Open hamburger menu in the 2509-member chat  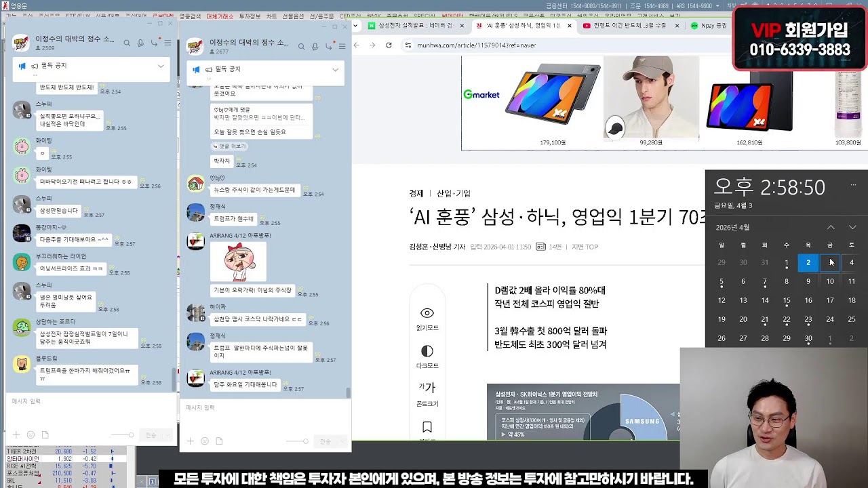coord(167,43)
